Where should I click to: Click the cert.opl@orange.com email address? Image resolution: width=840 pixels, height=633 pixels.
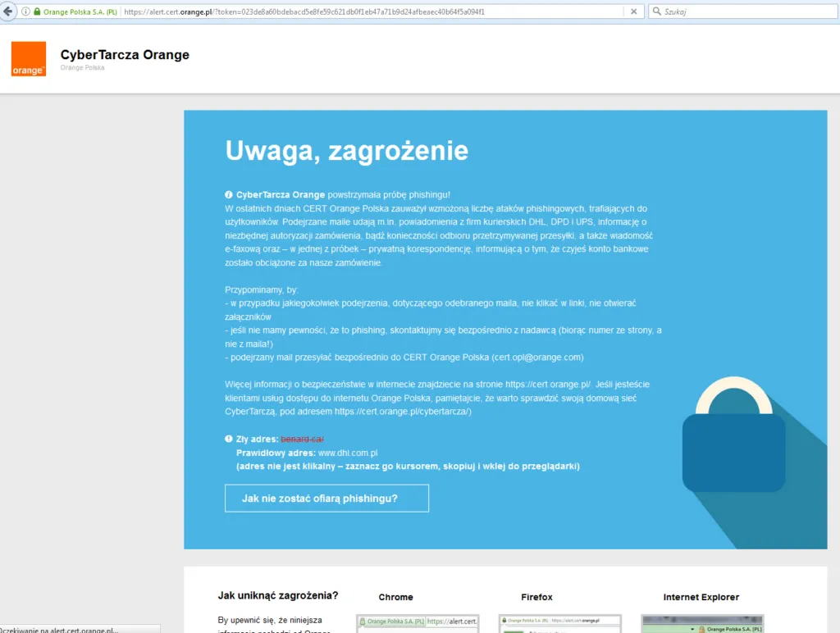click(538, 357)
